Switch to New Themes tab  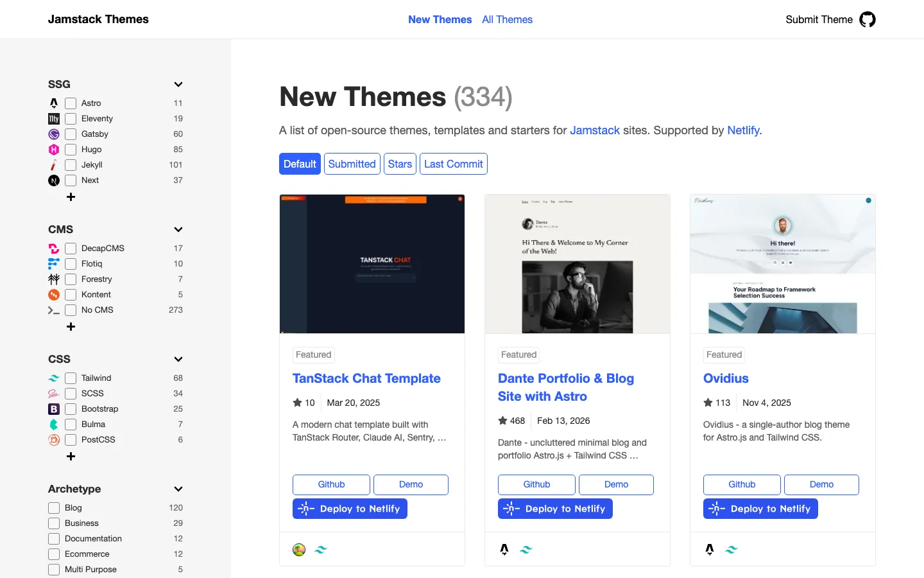tap(440, 19)
